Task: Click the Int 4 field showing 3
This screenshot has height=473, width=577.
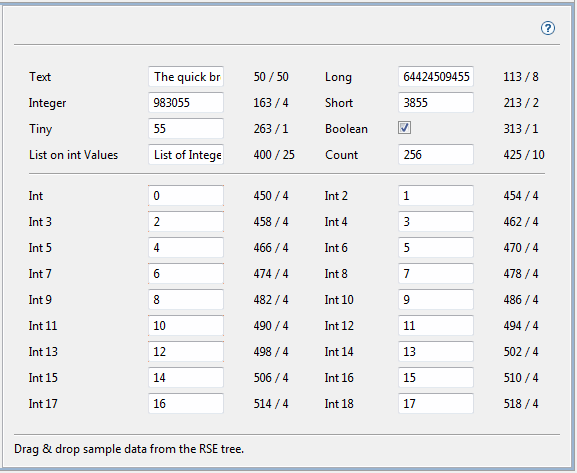Action: tap(436, 222)
